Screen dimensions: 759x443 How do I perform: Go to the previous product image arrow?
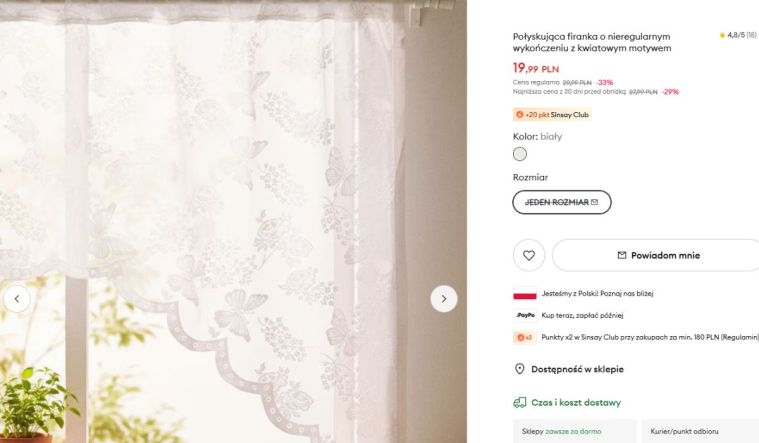pos(17,299)
